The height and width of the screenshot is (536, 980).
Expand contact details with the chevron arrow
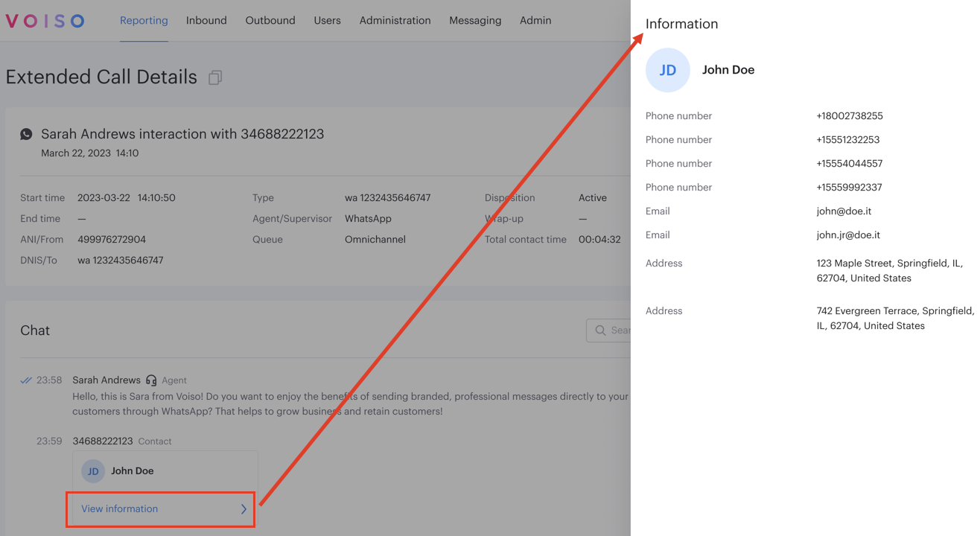click(x=244, y=509)
